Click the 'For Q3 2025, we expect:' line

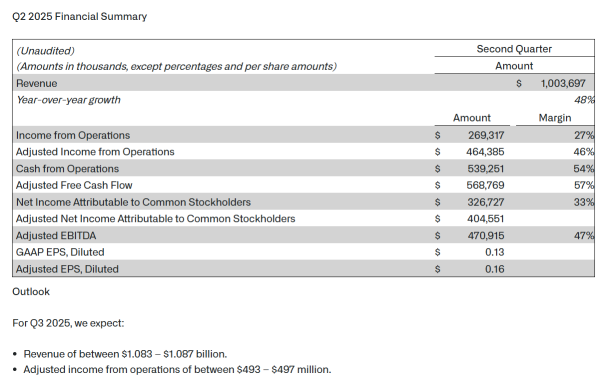(68, 323)
